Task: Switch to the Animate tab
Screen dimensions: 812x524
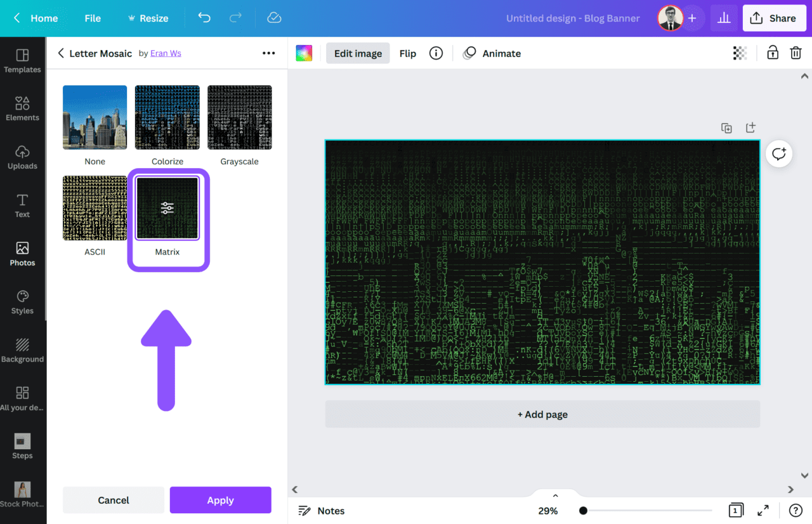Action: point(501,53)
